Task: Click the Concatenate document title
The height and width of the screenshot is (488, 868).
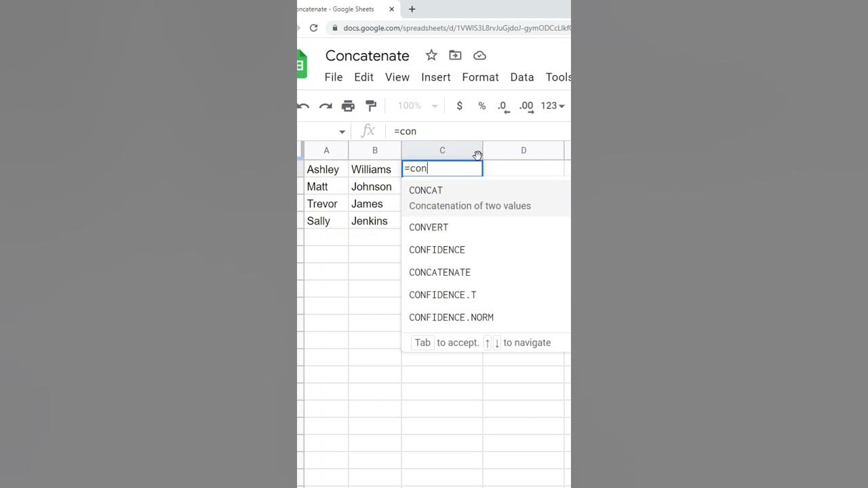Action: point(367,56)
